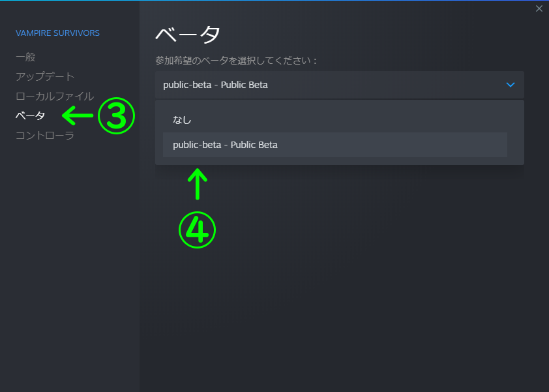Image resolution: width=549 pixels, height=392 pixels.
Task: Click the blue dropdown chevron icon
Action: pyautogui.click(x=511, y=85)
